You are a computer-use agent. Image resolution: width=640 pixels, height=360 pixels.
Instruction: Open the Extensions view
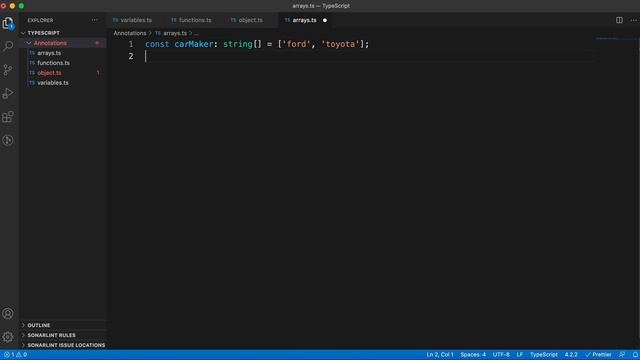(8, 117)
